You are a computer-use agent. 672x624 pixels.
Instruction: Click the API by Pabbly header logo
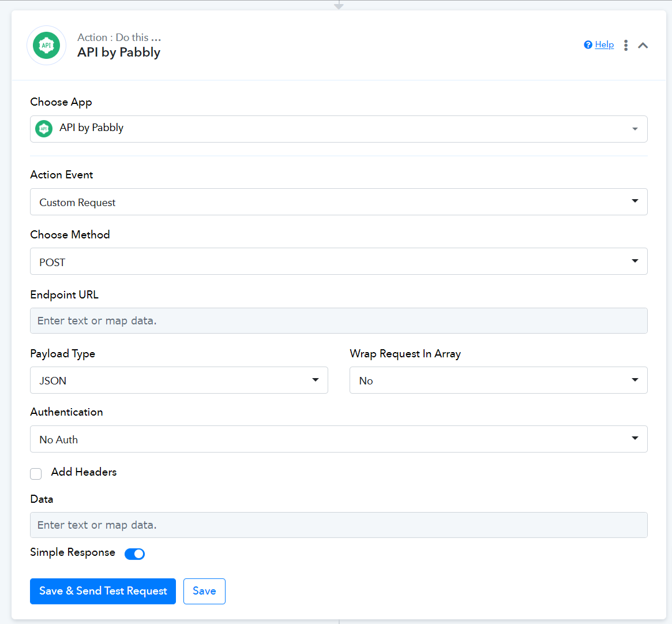46,45
